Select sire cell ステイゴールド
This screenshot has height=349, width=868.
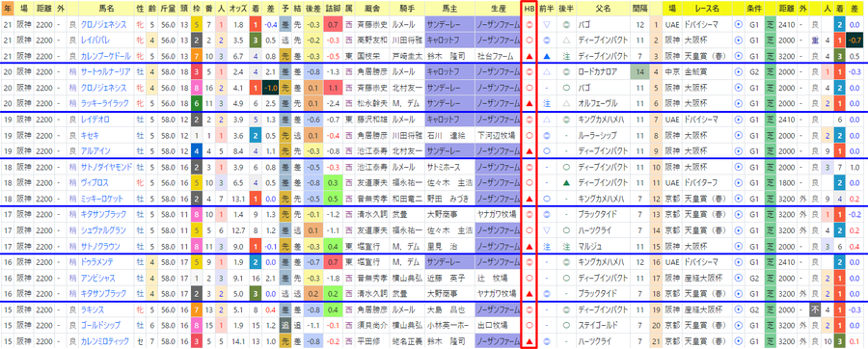pyautogui.click(x=603, y=326)
